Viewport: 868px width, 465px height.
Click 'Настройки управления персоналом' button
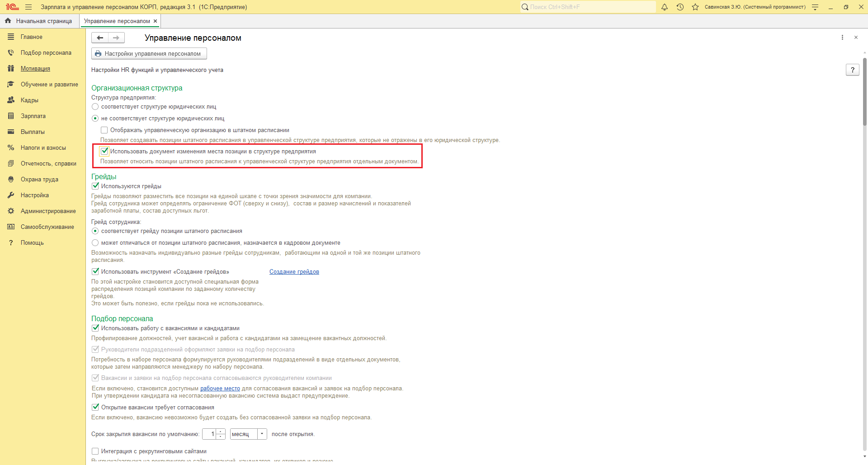tap(149, 53)
